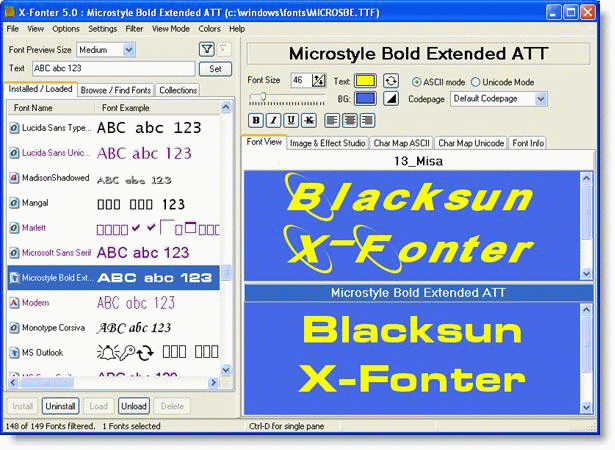Toggle Underline formatting button
The image size is (615, 450).
291,120
